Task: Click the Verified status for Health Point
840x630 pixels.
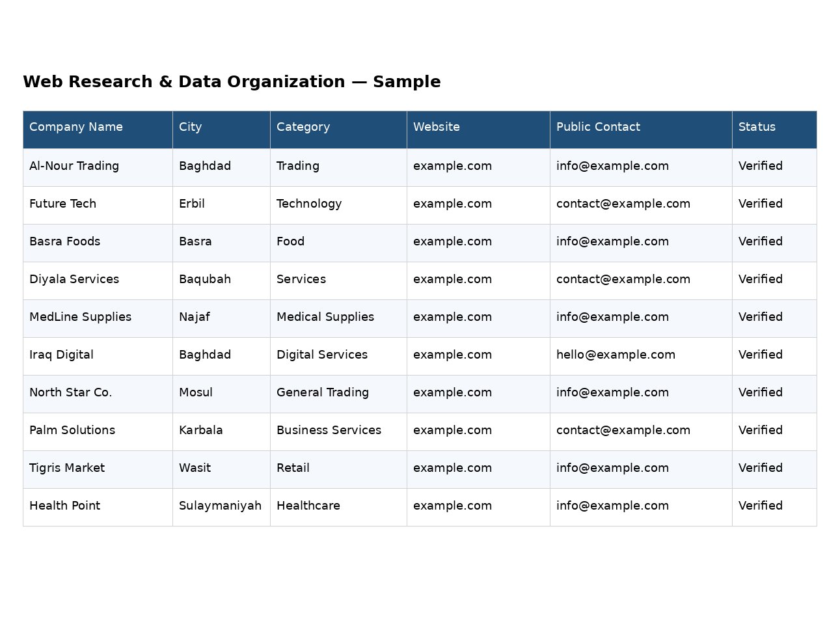Action: [x=760, y=506]
